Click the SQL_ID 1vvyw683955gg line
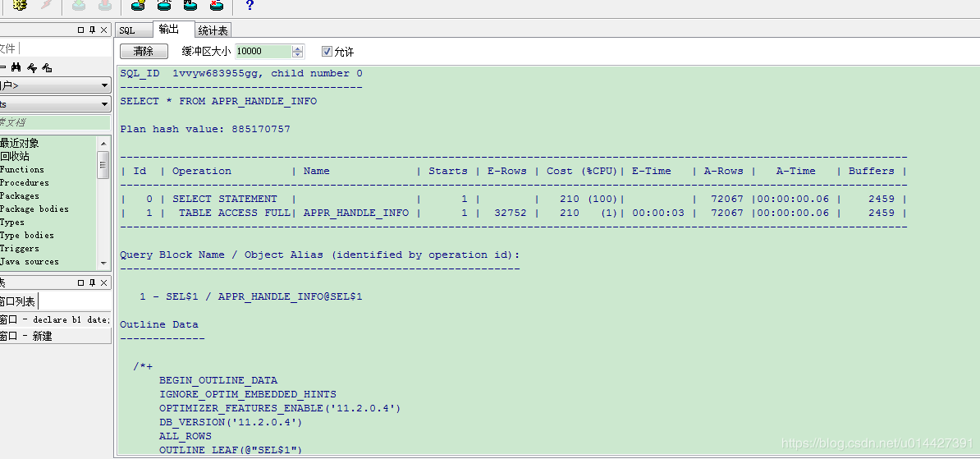Viewport: 980px width, 459px height. pos(241,73)
